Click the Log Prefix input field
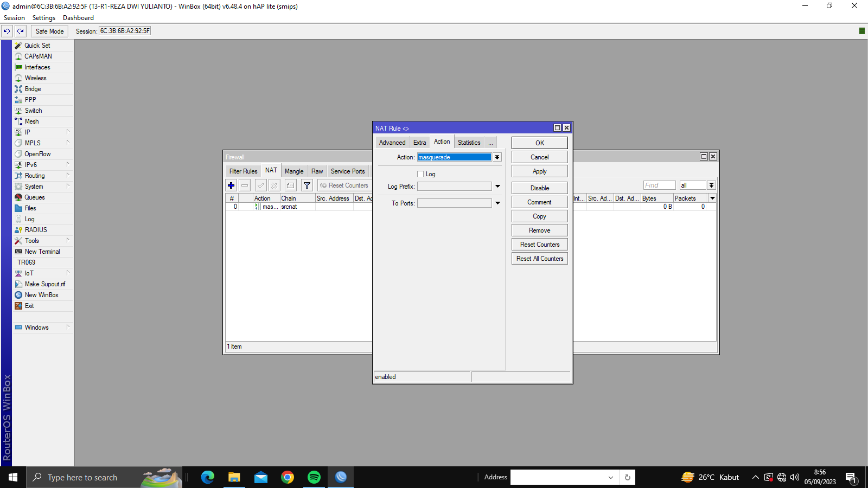868x488 pixels. pyautogui.click(x=455, y=187)
